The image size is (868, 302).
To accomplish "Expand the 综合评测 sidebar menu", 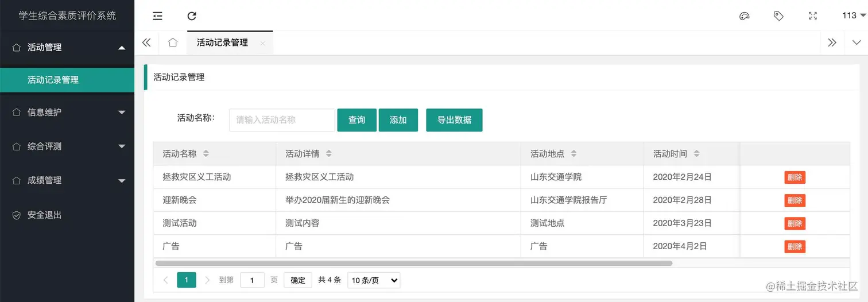I will pyautogui.click(x=67, y=146).
